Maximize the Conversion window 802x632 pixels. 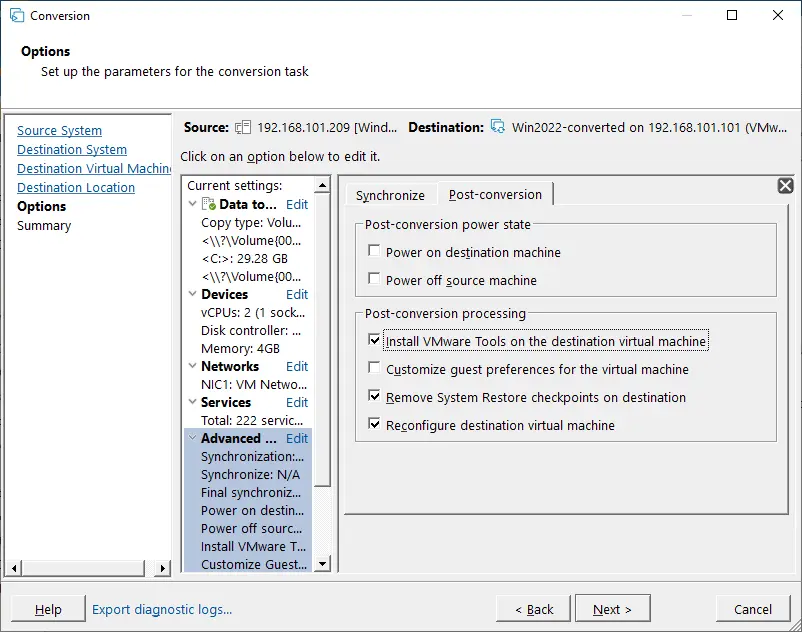(x=732, y=15)
